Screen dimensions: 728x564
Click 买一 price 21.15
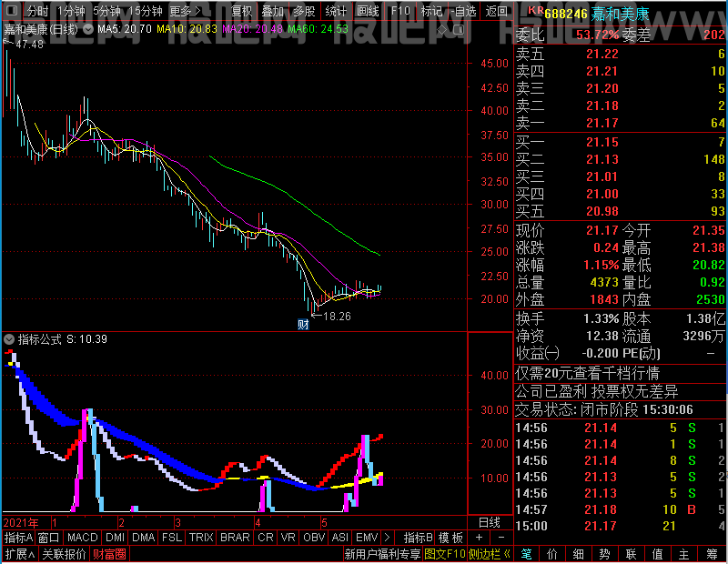[x=602, y=143]
